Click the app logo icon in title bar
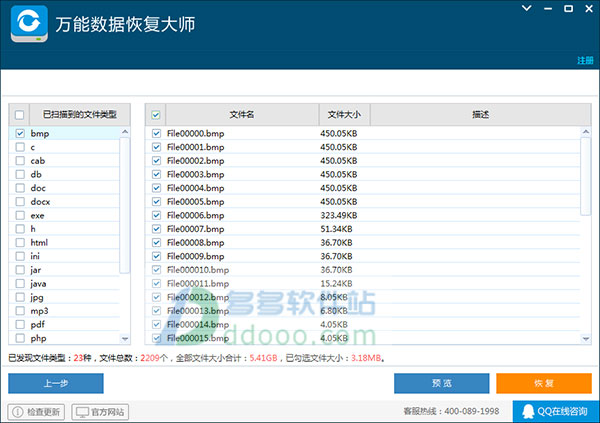The image size is (600, 423). click(x=29, y=24)
